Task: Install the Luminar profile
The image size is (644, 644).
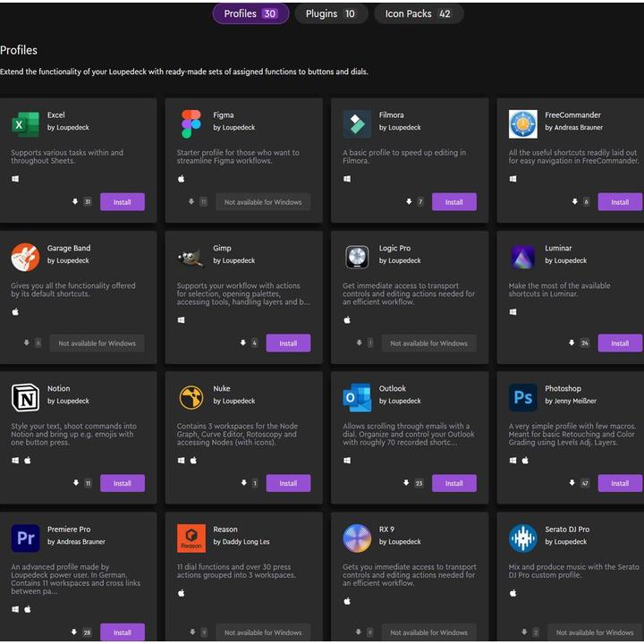Action: [x=620, y=343]
